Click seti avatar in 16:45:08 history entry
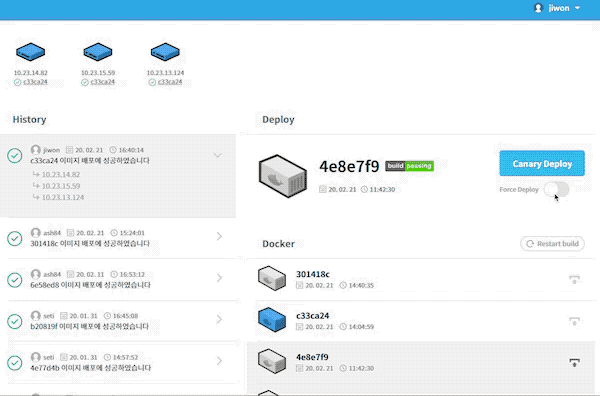 (36, 316)
